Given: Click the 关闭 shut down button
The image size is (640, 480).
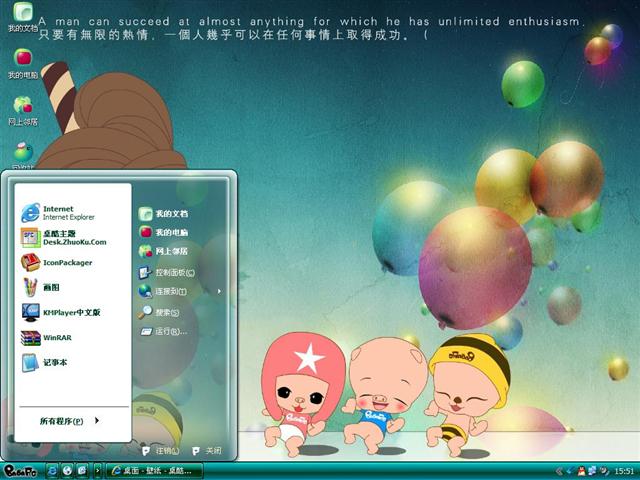Looking at the screenshot, I should 206,451.
